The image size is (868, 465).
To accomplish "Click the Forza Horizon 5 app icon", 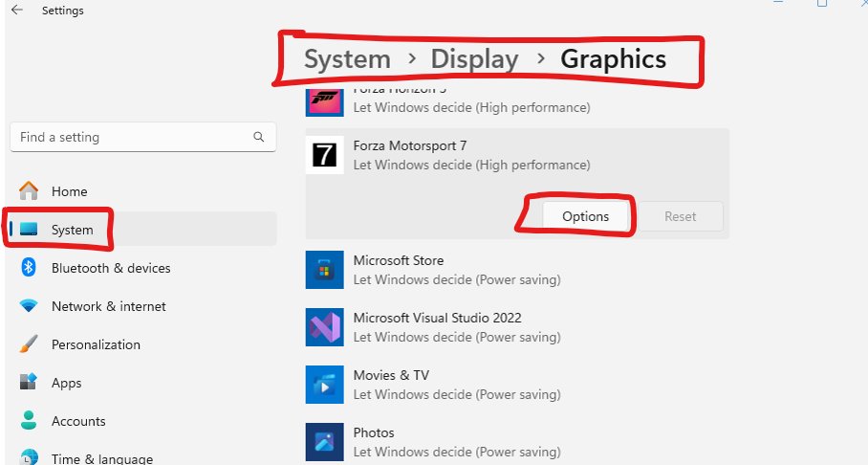I will point(324,102).
